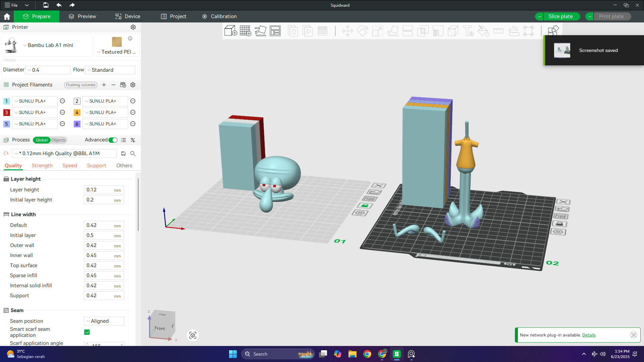This screenshot has width=644, height=362.
Task: Open the Flow Standard dropdown
Action: [x=110, y=70]
